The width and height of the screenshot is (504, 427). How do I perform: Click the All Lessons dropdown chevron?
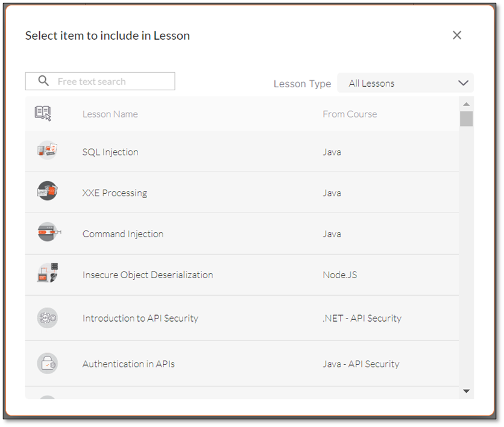463,83
